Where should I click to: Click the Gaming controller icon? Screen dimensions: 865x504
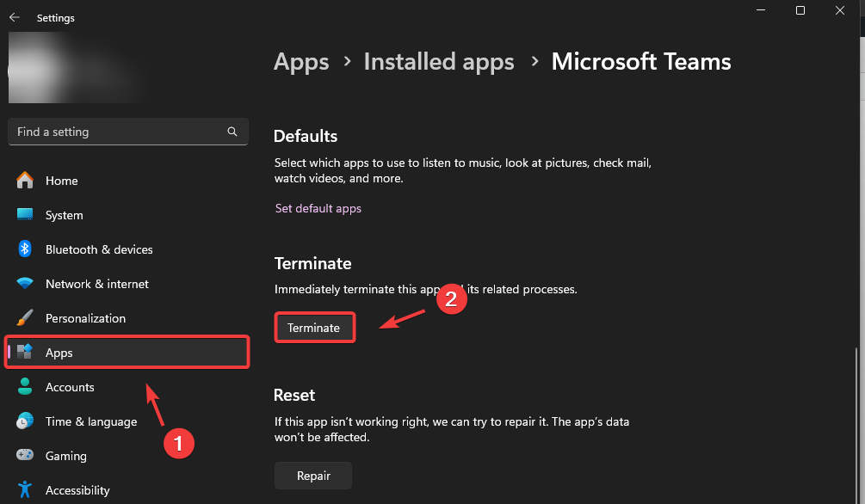[25, 456]
